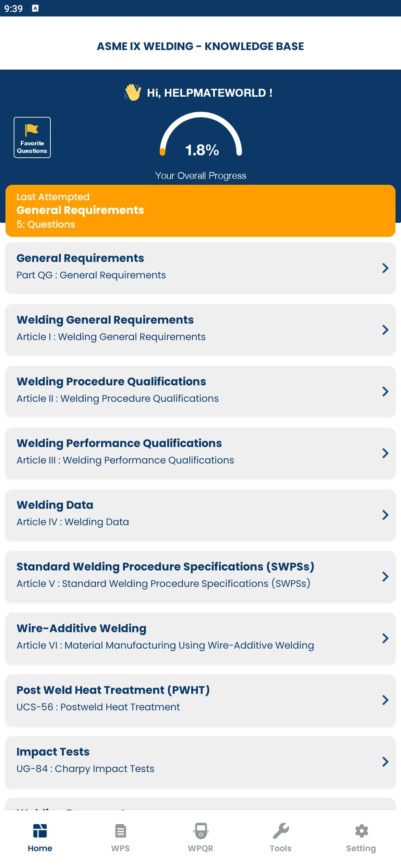The width and height of the screenshot is (401, 868).
Task: Resume Last Attempted General Requirements card
Action: (200, 210)
